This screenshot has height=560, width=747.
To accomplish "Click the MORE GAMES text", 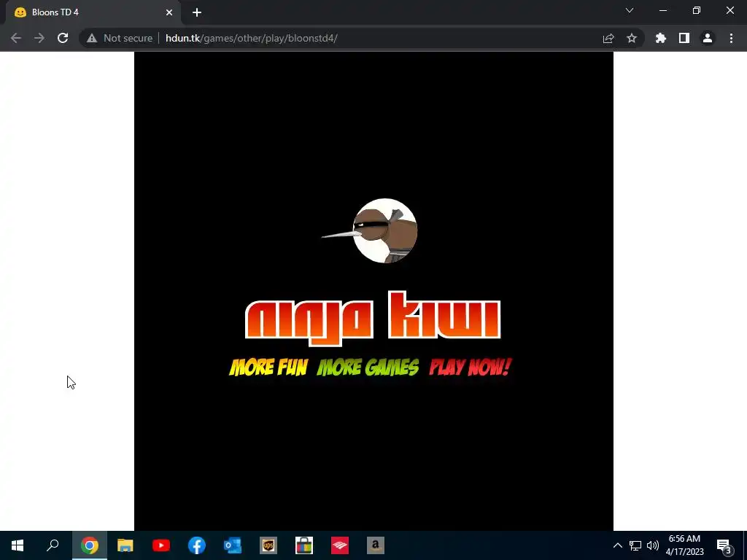I will pos(368,367).
